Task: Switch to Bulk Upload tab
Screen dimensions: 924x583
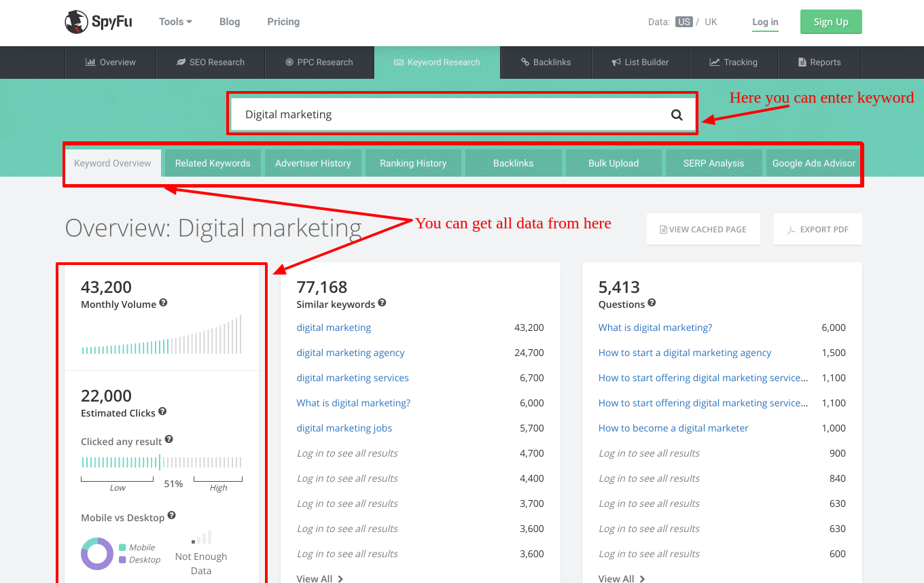Action: pos(614,163)
